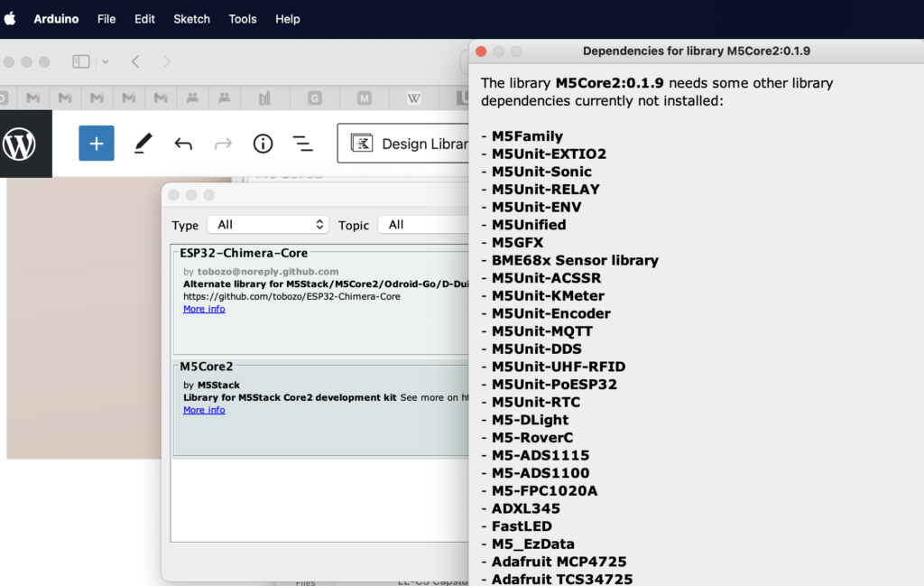Click the github.com/tobozo/ESP32-Chimera-Core URL text

(291, 296)
